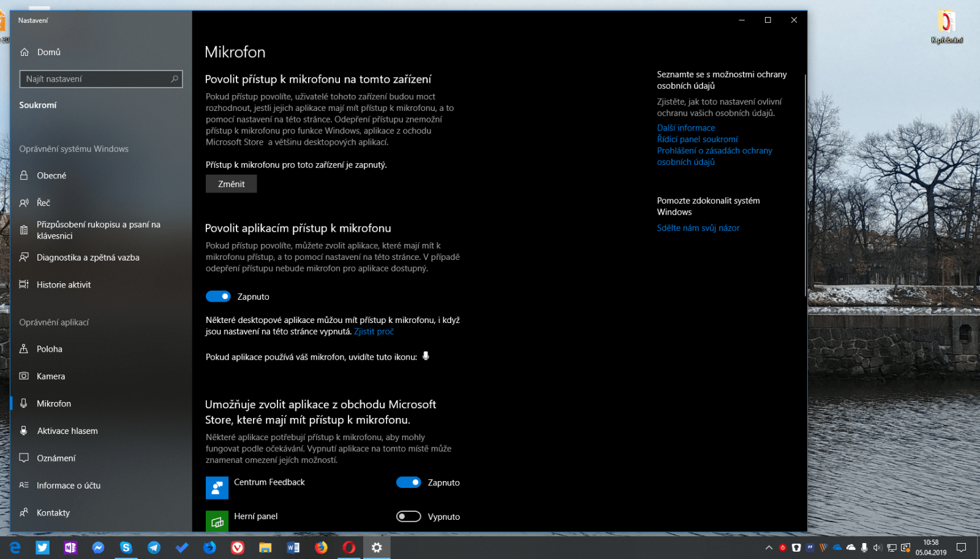980x559 pixels.
Task: Open Opera browser from taskbar
Action: (349, 547)
